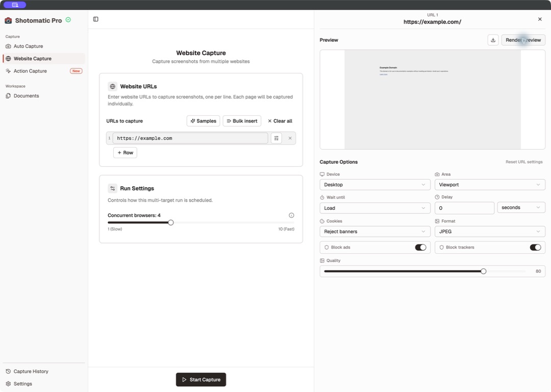The width and height of the screenshot is (551, 392).
Task: Click the Quality slider handle
Action: point(484,271)
